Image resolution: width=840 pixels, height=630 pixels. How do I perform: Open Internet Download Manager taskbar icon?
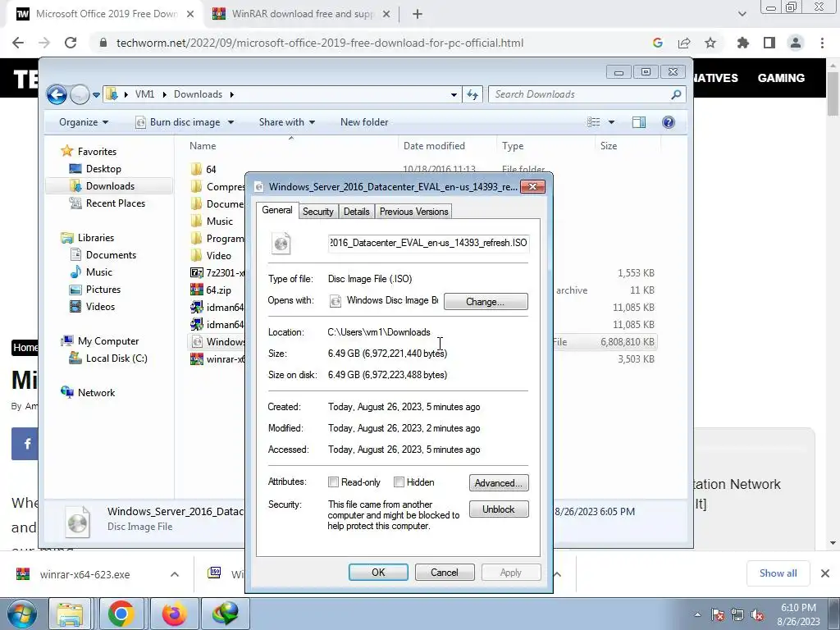pos(225,614)
